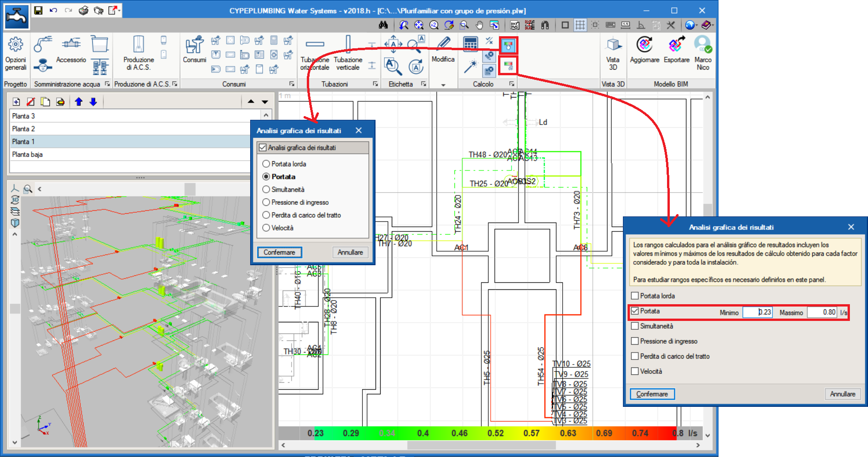Click Confermare in range dialog

[x=652, y=394]
